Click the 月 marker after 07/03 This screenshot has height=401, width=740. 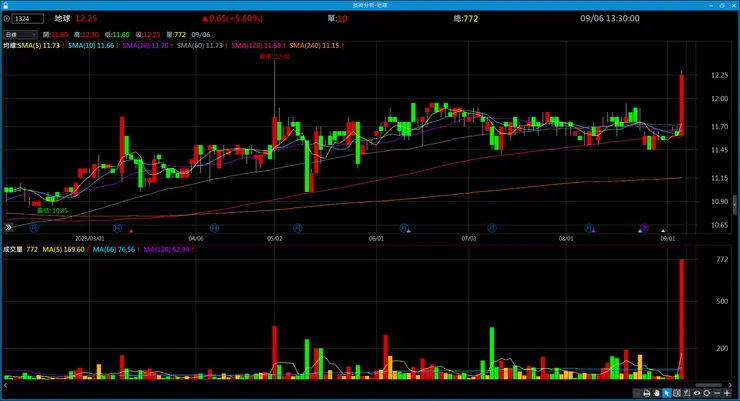click(x=492, y=228)
